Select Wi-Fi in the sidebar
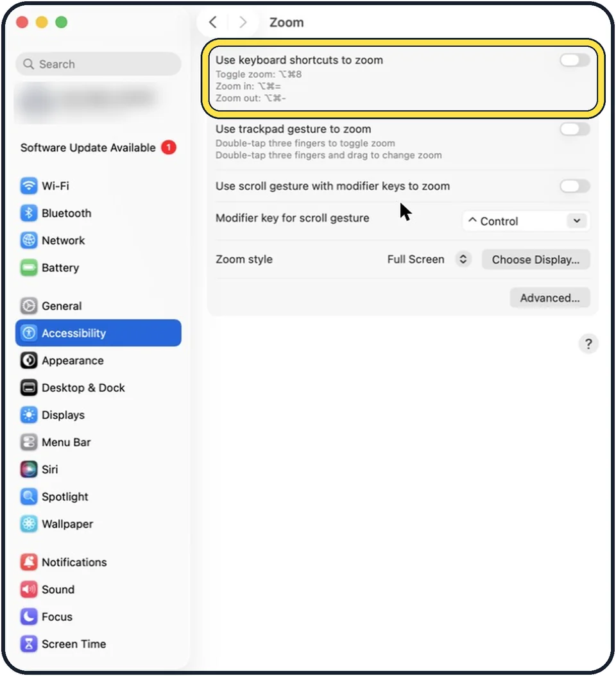616x676 pixels. (x=98, y=186)
